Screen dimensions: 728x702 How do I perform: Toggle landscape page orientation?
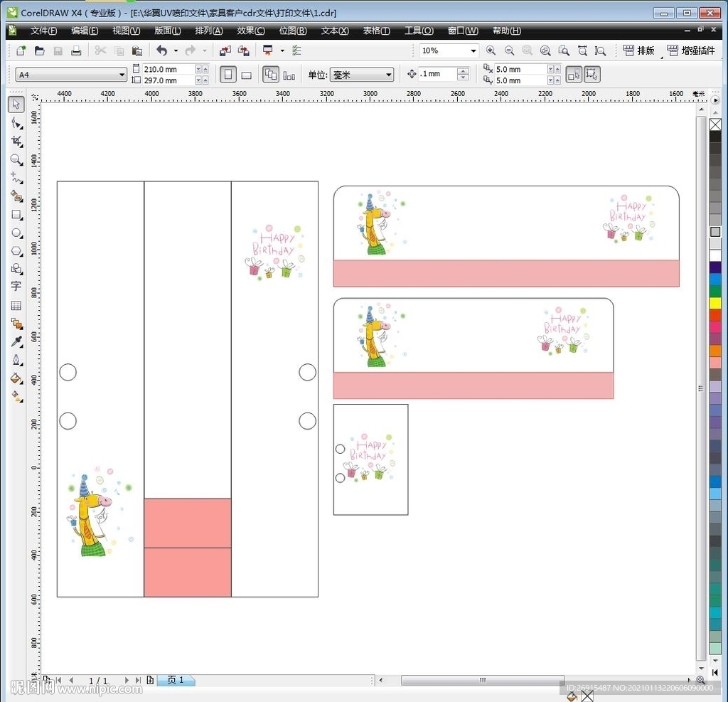[247, 75]
